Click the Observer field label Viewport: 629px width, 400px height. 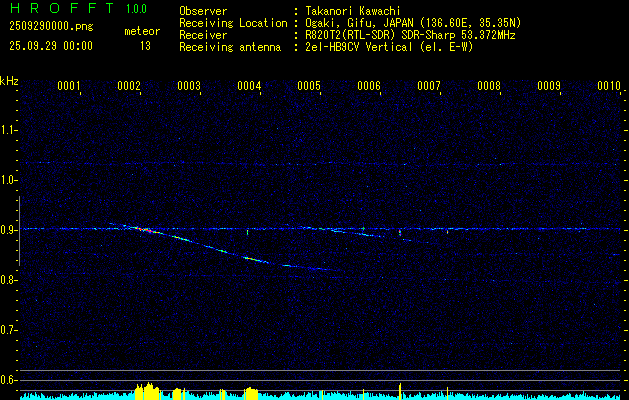(x=203, y=11)
